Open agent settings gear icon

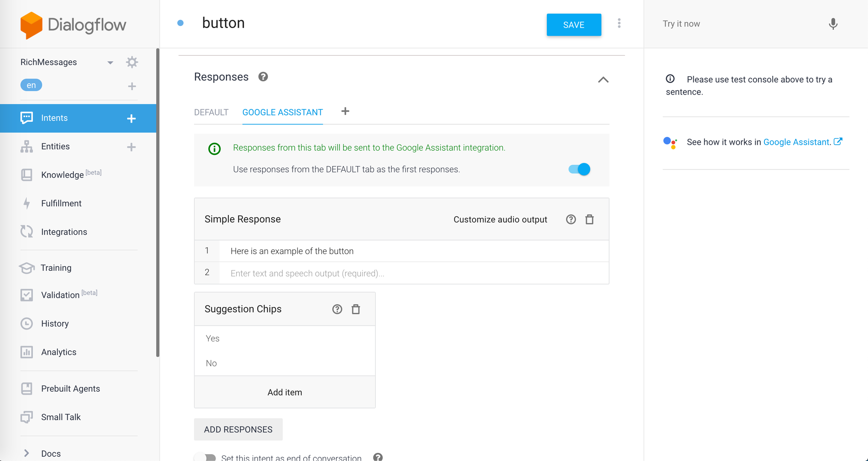pos(132,62)
